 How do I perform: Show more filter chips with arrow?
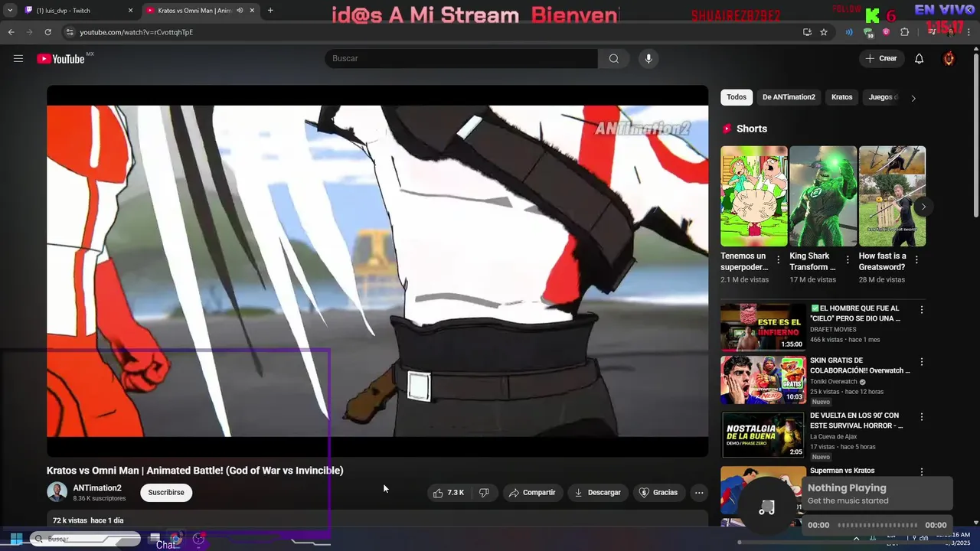(913, 98)
